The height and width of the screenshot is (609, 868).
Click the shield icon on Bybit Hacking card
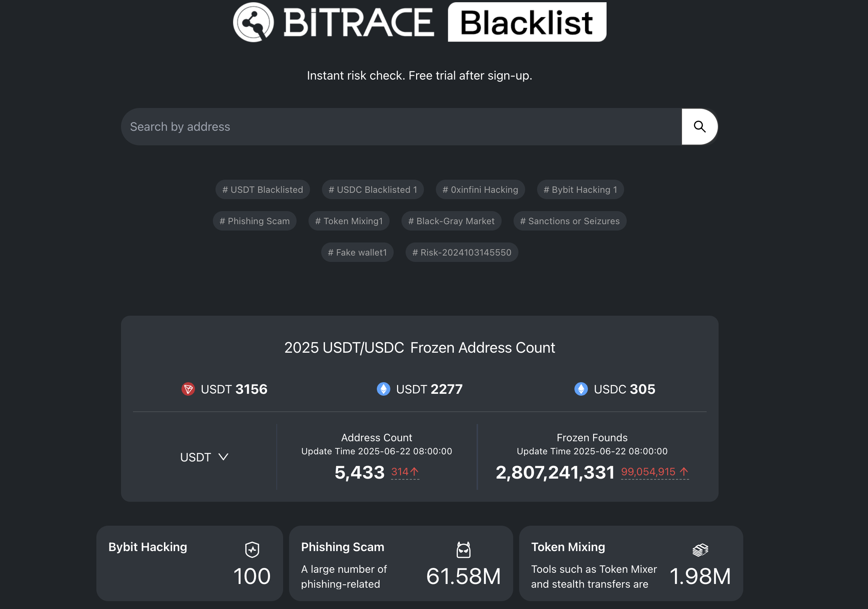point(252,550)
